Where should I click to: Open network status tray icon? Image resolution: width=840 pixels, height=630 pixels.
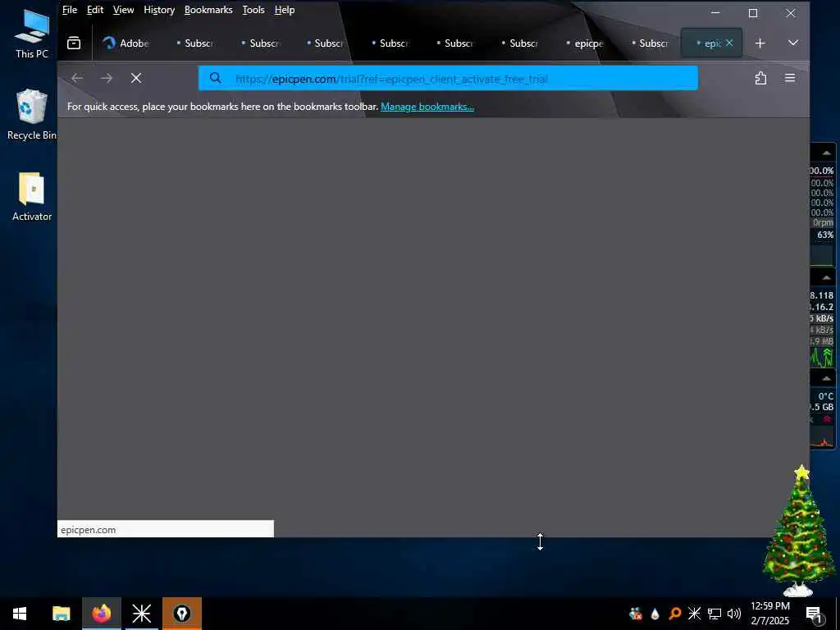[714, 614]
